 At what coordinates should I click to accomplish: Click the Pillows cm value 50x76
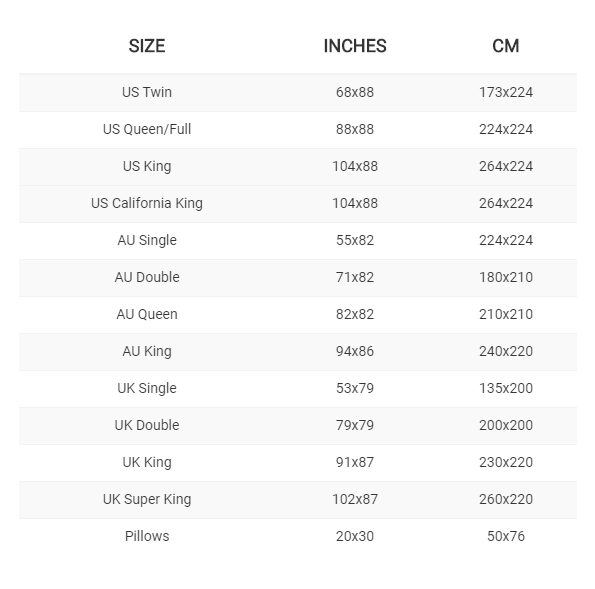tap(506, 536)
